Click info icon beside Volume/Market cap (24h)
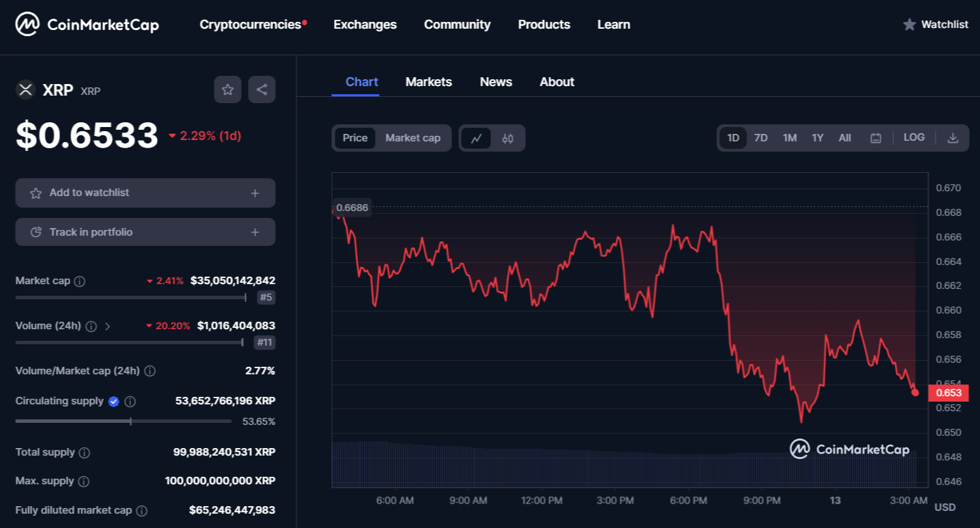This screenshot has width=980, height=528. point(150,371)
